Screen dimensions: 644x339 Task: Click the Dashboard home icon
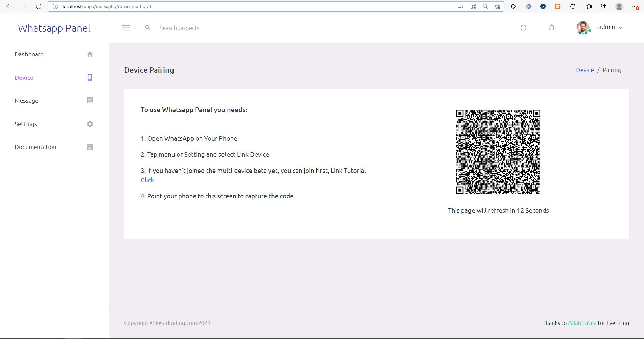point(90,54)
